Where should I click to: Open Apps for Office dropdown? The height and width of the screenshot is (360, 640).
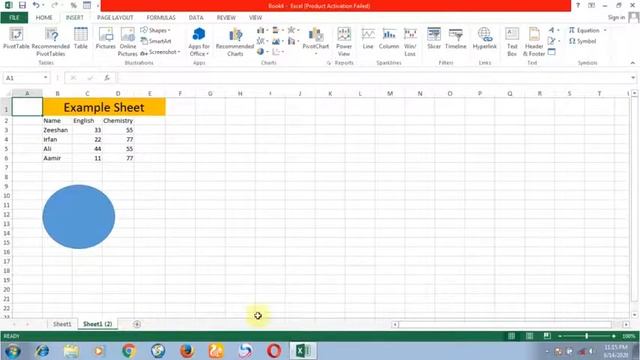199,42
